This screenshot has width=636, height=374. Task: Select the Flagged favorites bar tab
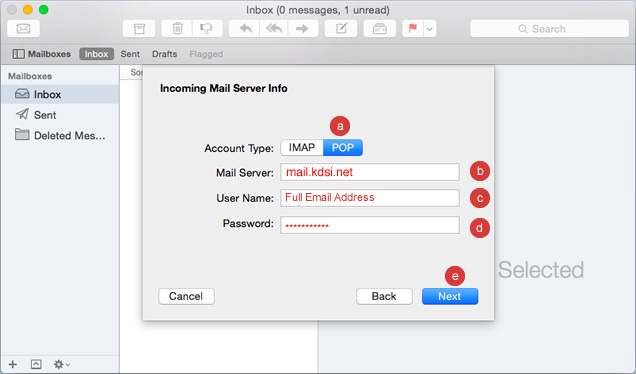(206, 54)
